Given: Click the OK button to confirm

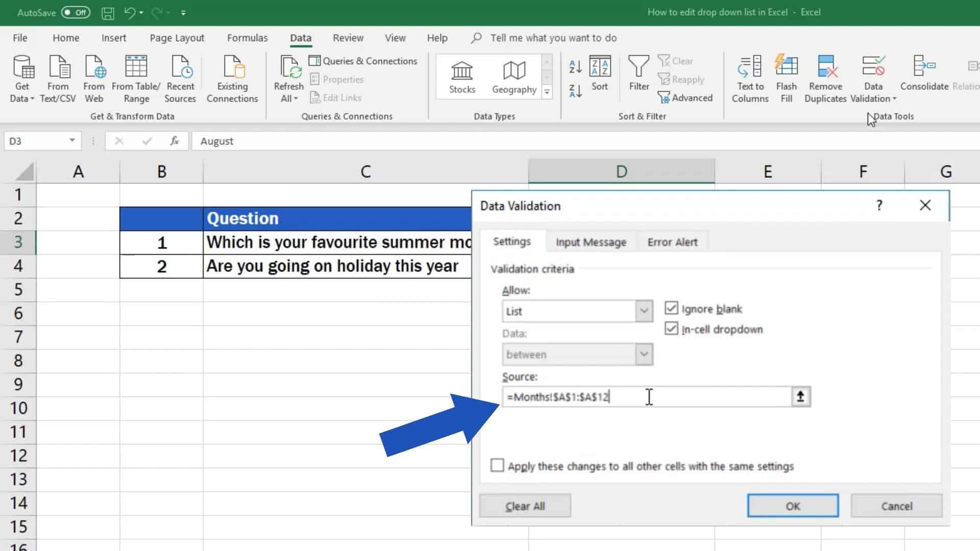Looking at the screenshot, I should 793,506.
